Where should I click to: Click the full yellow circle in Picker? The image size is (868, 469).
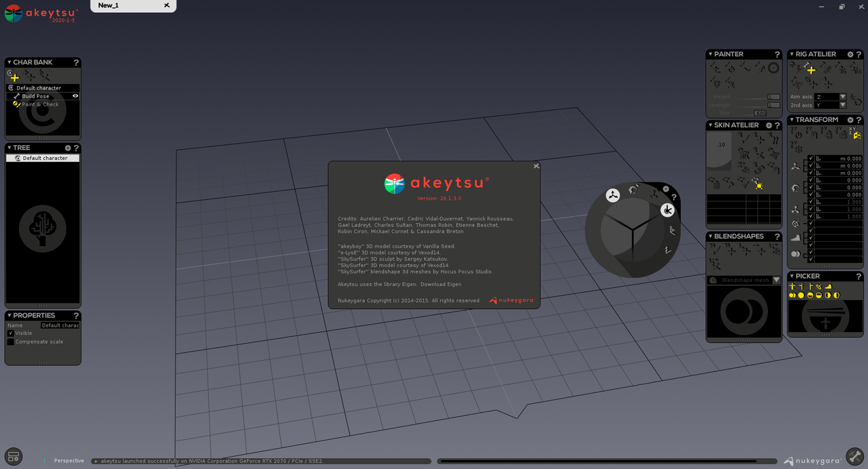point(801,295)
